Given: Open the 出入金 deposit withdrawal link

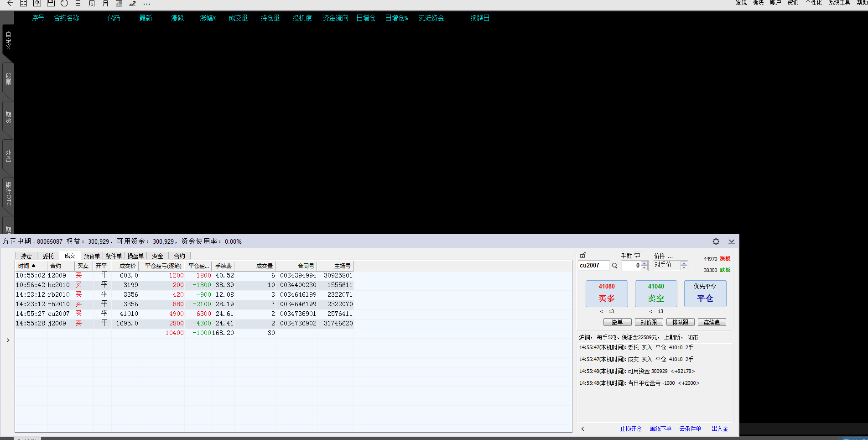Looking at the screenshot, I should coord(720,429).
